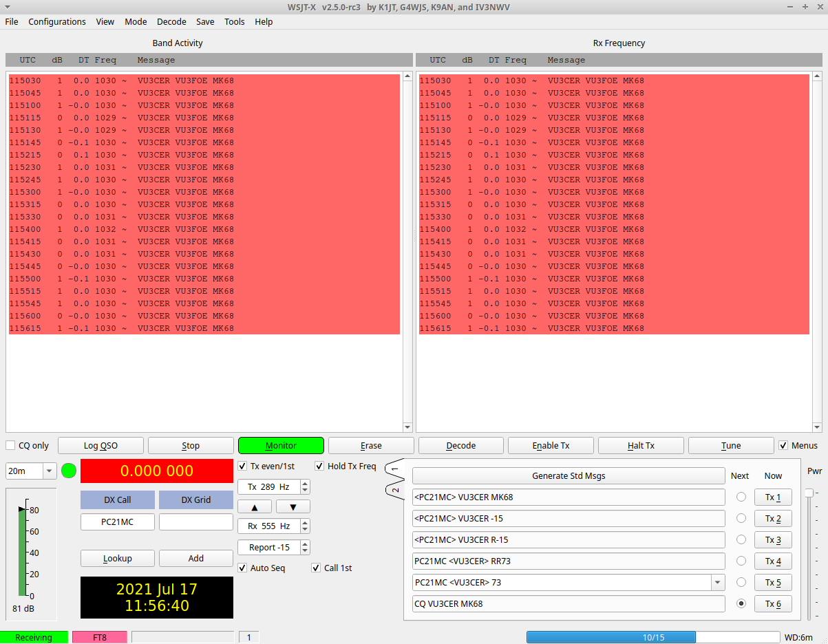Select the Next radio for Tx 1
The image size is (828, 644).
741,497
